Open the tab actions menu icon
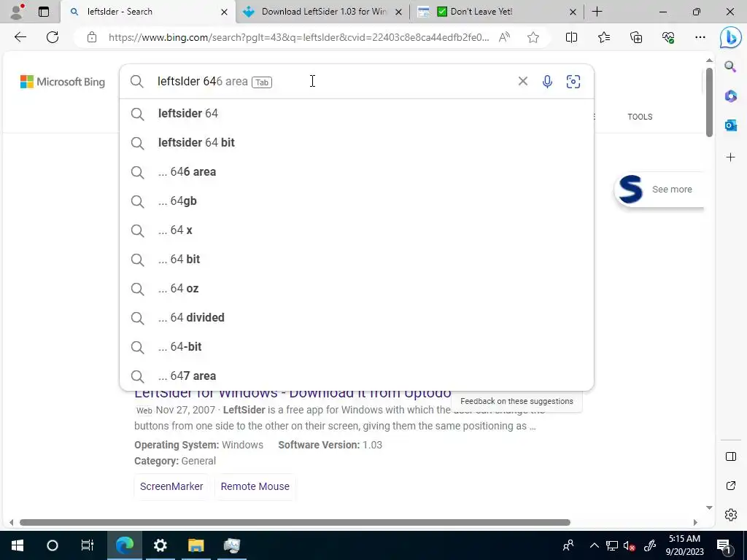This screenshot has width=747, height=560. 43,12
